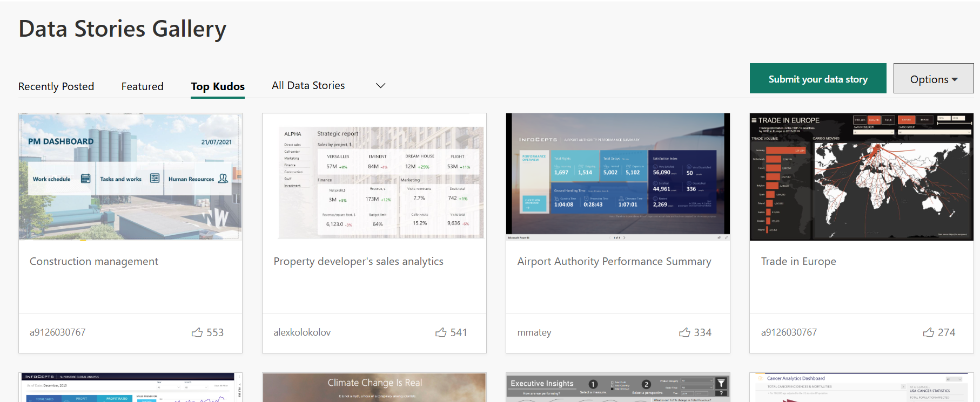This screenshot has width=980, height=402.
Task: View Trade in Europe map thumbnail
Action: pyautogui.click(x=862, y=176)
